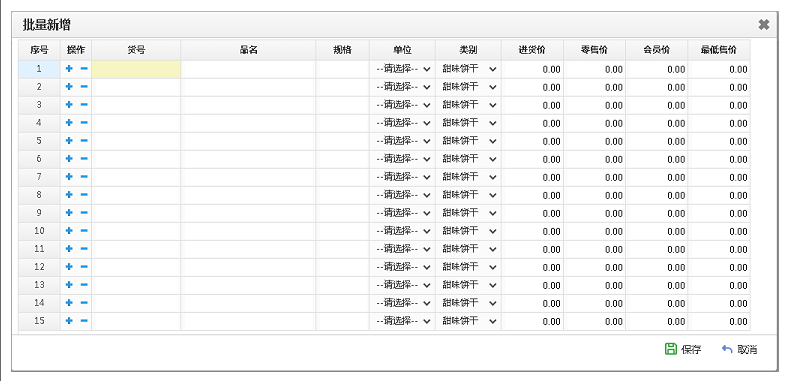Open the 类别 dropdown in row 9
792x381 pixels.
(469, 213)
